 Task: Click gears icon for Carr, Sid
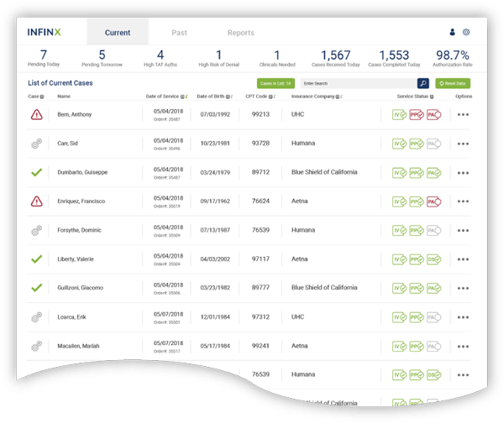(37, 144)
